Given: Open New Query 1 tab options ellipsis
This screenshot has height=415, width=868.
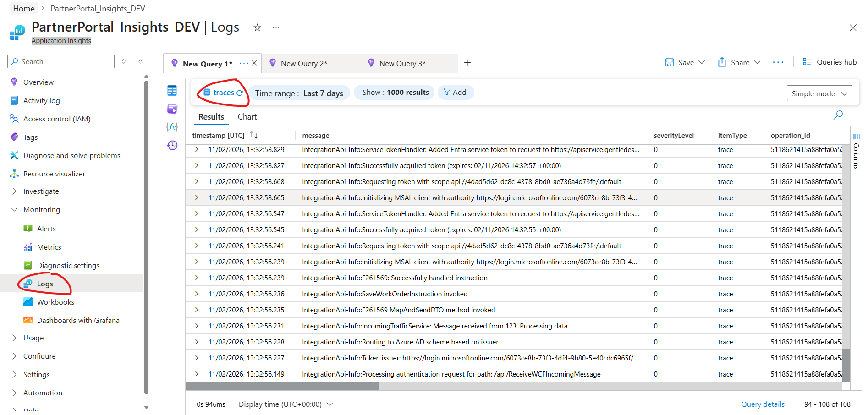Looking at the screenshot, I should click(x=244, y=63).
